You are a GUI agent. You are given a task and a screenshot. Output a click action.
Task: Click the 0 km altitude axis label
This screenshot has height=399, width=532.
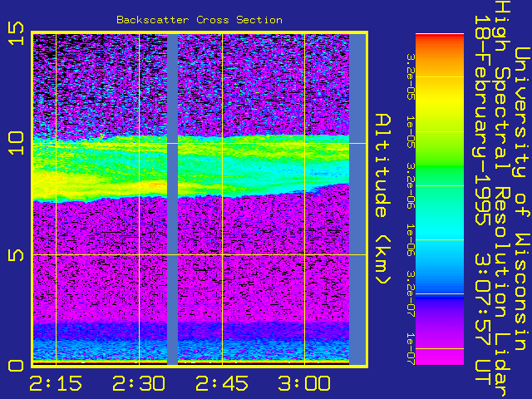click(17, 366)
